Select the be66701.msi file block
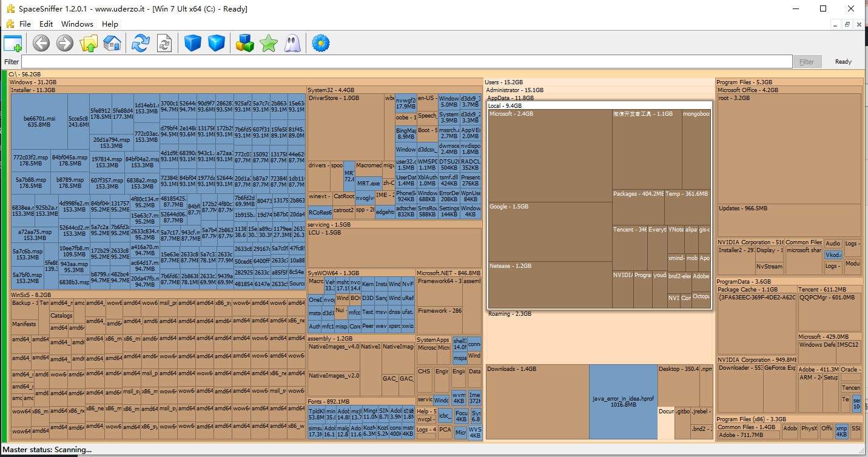The width and height of the screenshot is (868, 457). (39, 121)
